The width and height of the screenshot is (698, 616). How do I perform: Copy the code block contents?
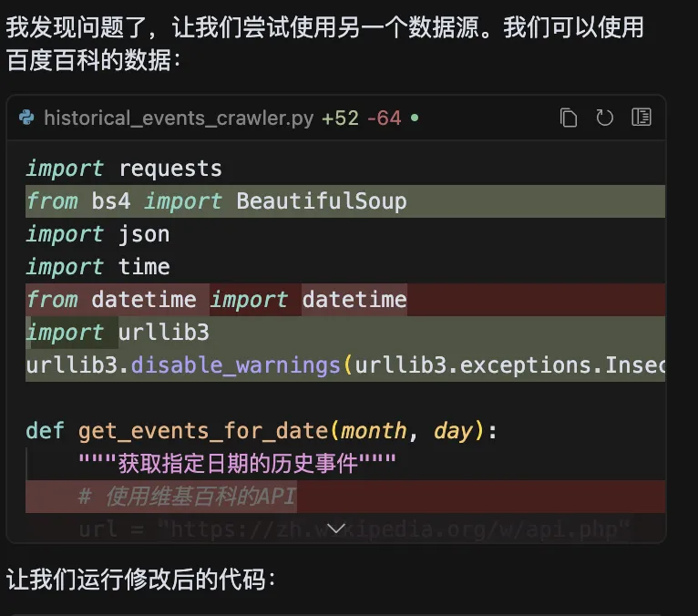(x=569, y=118)
